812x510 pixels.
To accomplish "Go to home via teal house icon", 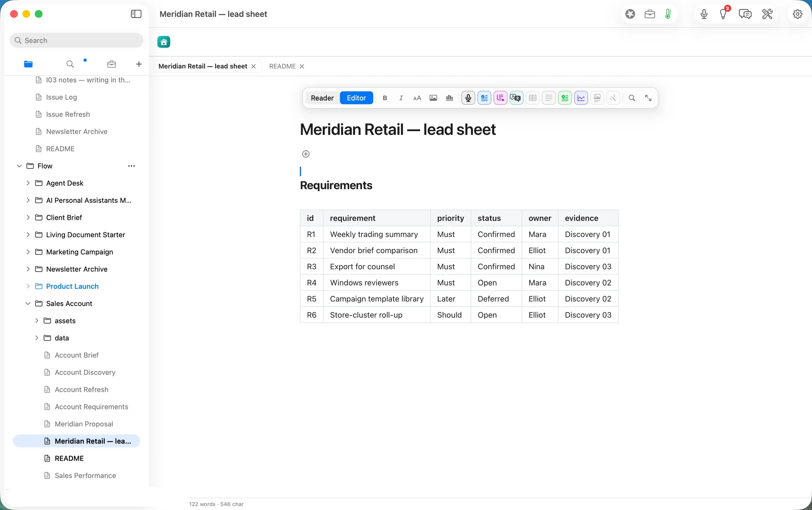I will [164, 42].
